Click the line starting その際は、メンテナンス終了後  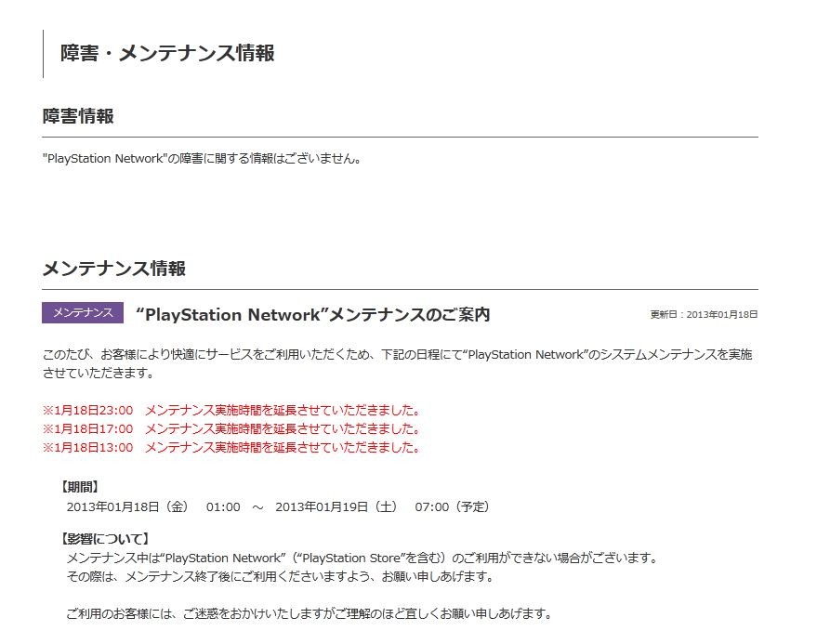point(281,577)
